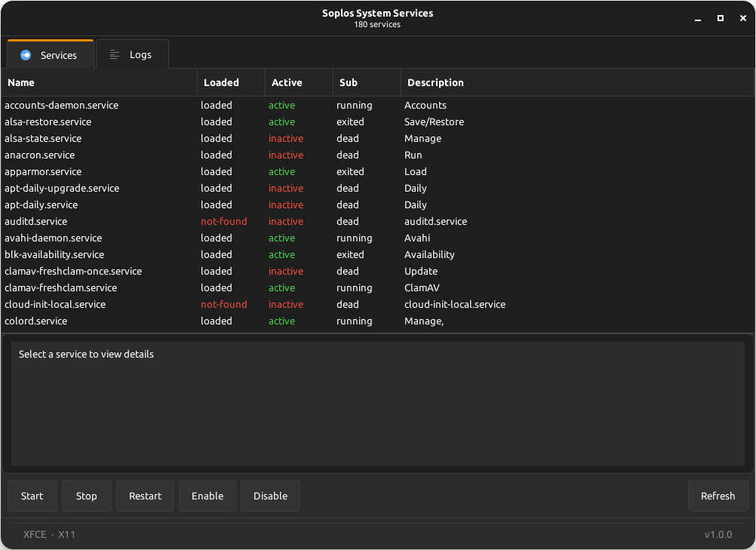The height and width of the screenshot is (550, 756).
Task: Pick alsa-state.service row
Action: 377,138
